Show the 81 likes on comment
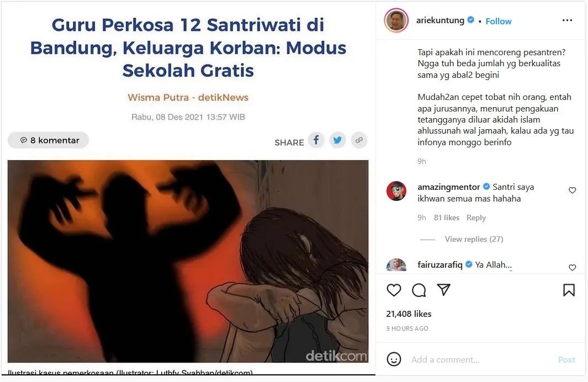Viewport: 588px width, 382px height. pos(446,218)
